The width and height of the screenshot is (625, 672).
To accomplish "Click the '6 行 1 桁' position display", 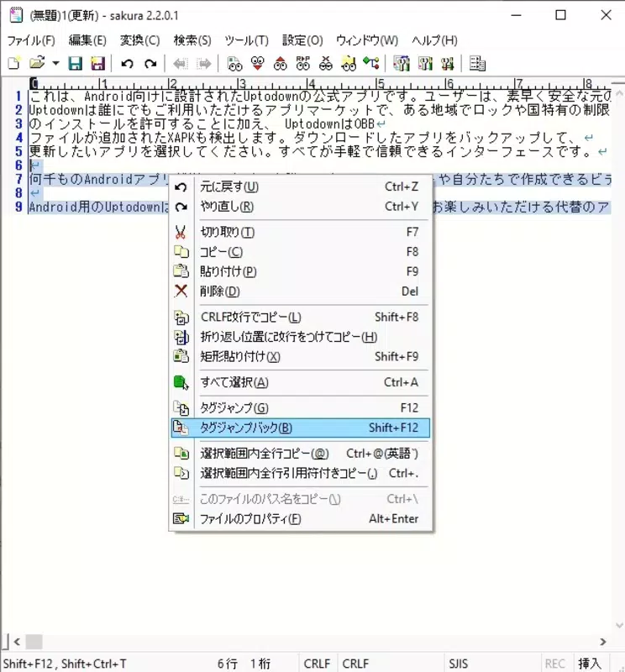I will pos(244,664).
